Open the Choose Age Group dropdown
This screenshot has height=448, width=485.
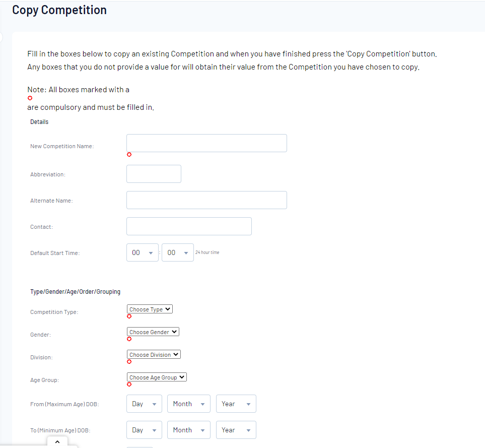tap(157, 377)
